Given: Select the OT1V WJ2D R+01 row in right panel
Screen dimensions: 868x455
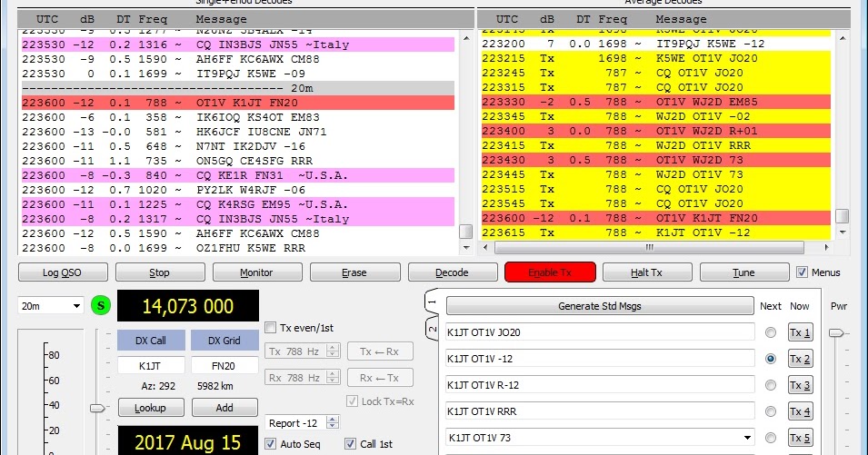Looking at the screenshot, I should [x=656, y=131].
